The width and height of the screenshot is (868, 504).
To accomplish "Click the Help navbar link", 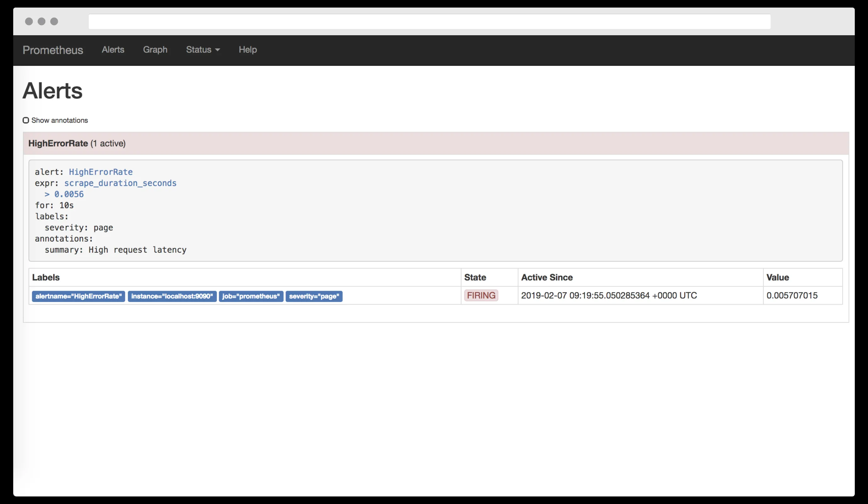I will click(x=248, y=50).
